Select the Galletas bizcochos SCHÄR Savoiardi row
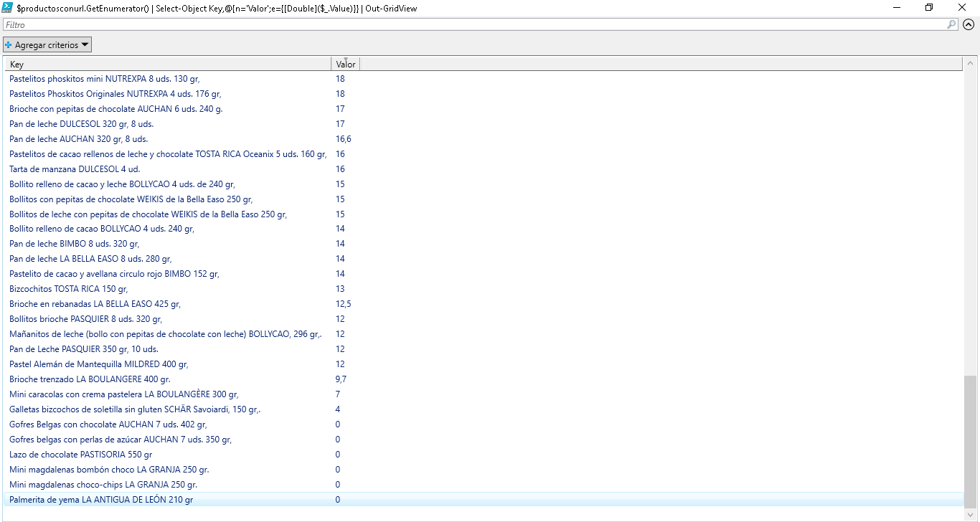The width and height of the screenshot is (980, 522). (135, 409)
